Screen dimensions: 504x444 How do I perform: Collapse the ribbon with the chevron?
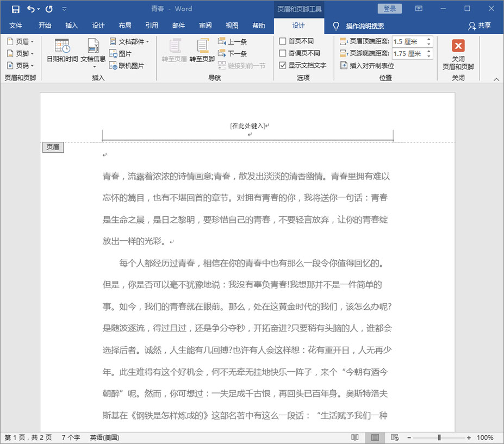tap(496, 79)
